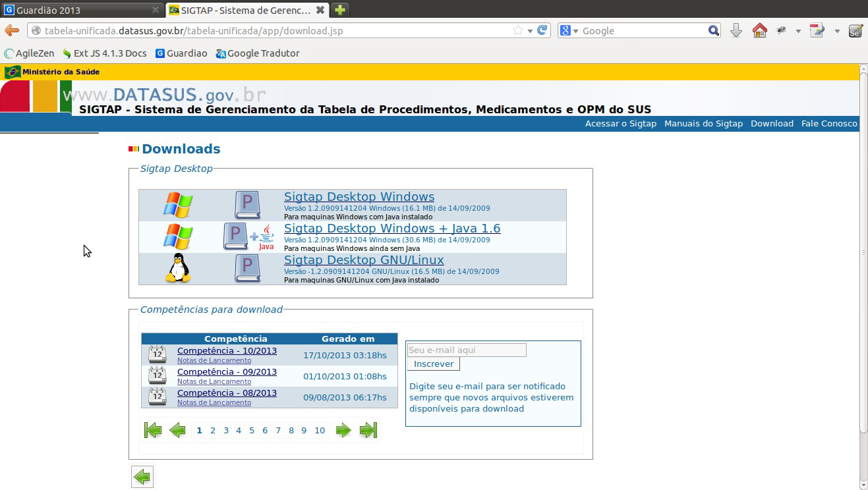868x490 pixels.
Task: Expand the Firebug dropdown arrow
Action: pos(798,31)
